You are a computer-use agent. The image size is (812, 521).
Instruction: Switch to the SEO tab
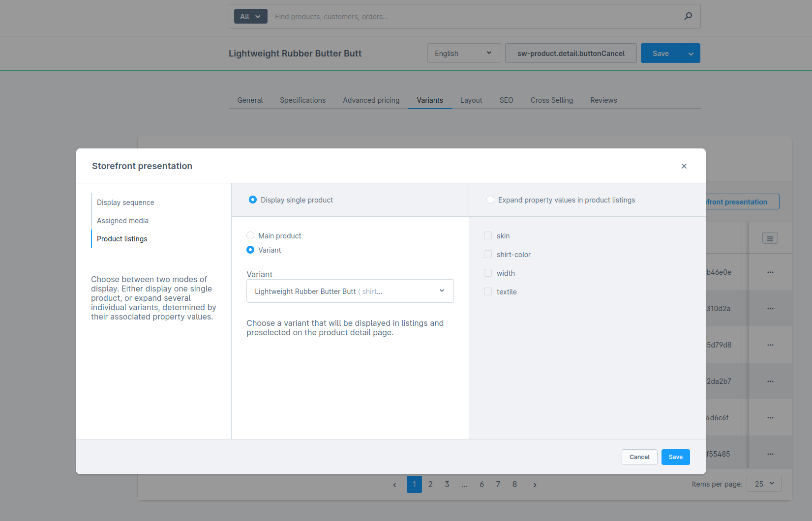point(506,100)
